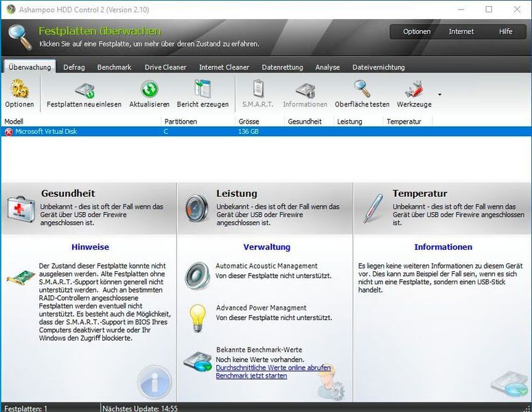
Task: Open Werkzeuge pocket knife icon
Action: (414, 90)
